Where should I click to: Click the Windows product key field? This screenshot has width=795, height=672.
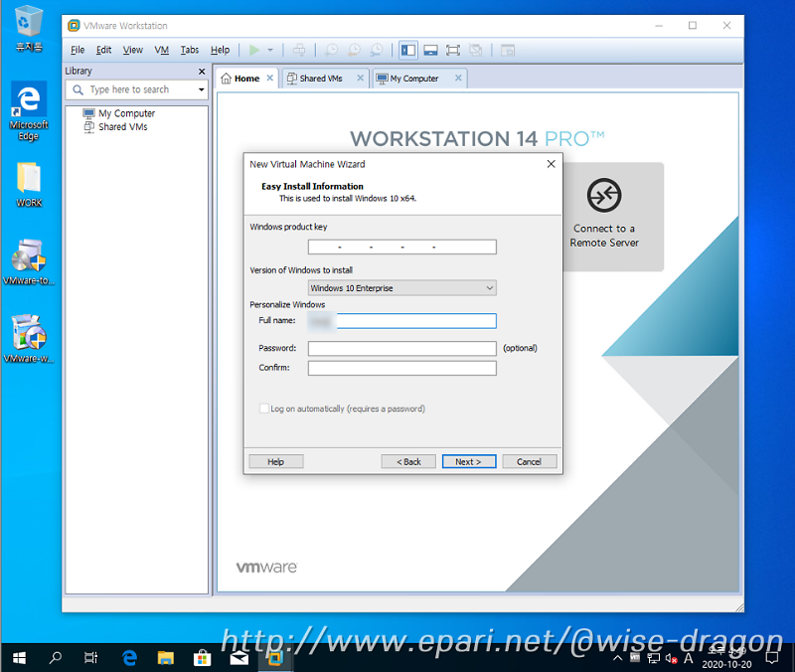click(x=402, y=247)
